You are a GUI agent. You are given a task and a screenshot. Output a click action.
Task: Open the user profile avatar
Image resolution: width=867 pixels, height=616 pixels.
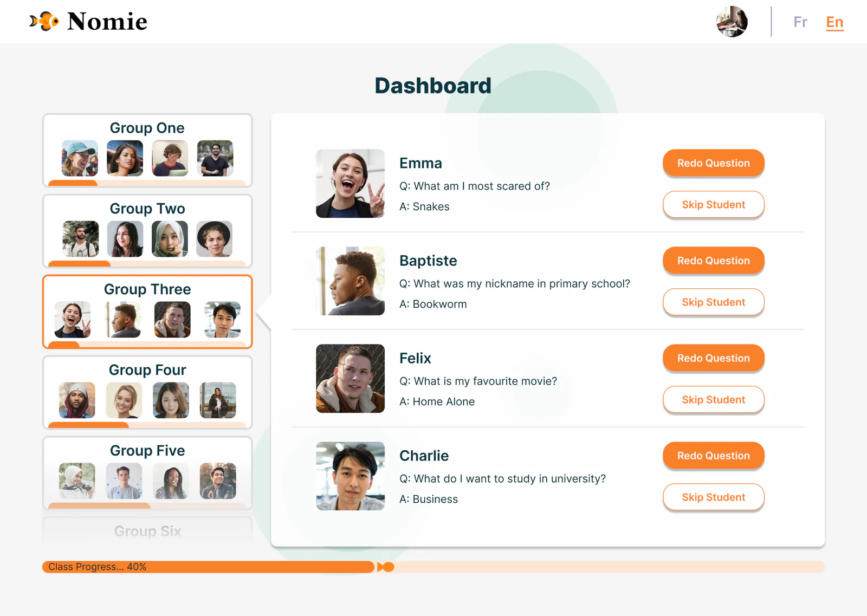[732, 22]
